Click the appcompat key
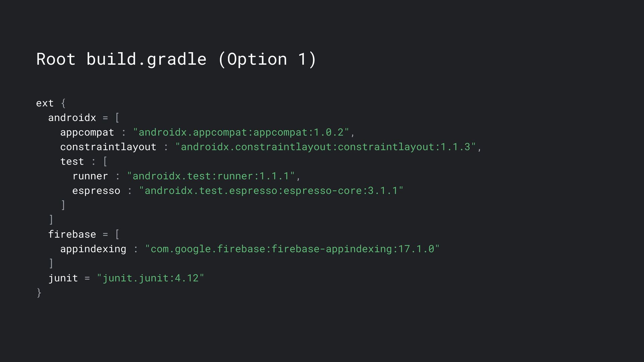 click(87, 132)
